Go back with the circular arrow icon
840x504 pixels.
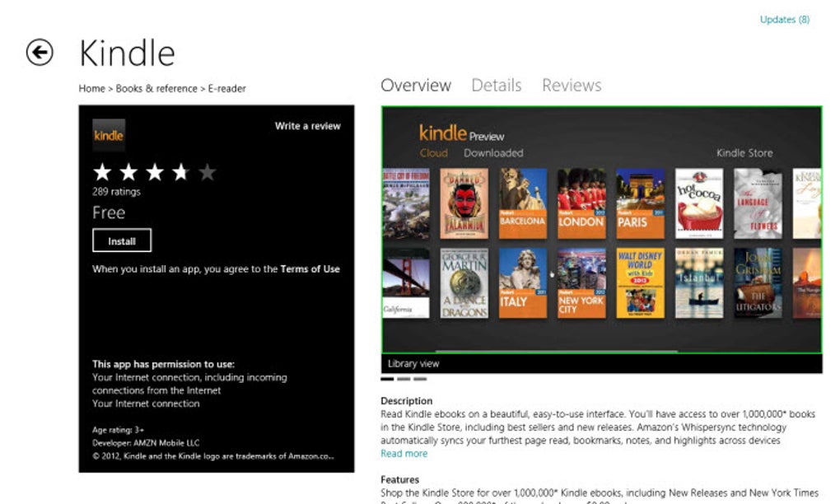click(40, 53)
